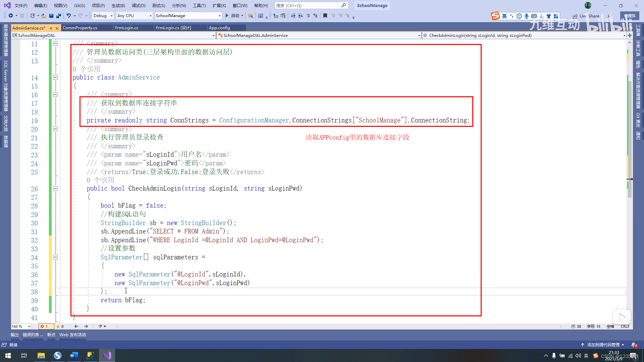The image size is (644, 362).
Task: Open the SchoolManage startup project dropdown
Action: [188, 15]
